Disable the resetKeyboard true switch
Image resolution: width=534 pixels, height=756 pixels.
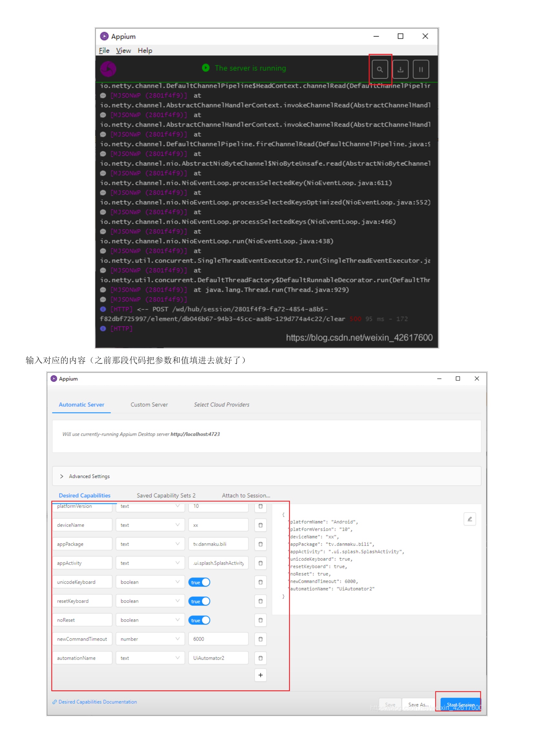point(199,601)
